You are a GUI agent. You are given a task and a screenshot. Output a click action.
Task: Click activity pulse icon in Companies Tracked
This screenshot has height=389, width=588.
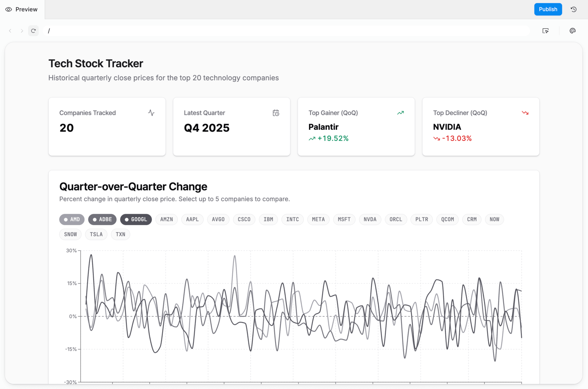[151, 113]
